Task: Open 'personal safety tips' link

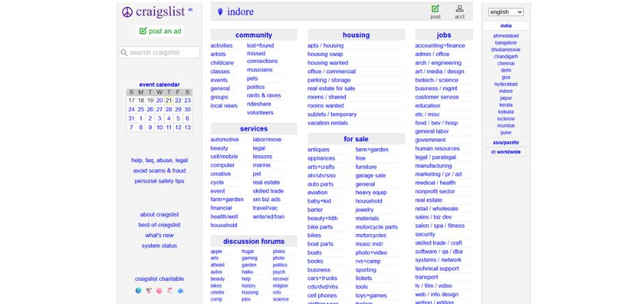Action: [159, 181]
